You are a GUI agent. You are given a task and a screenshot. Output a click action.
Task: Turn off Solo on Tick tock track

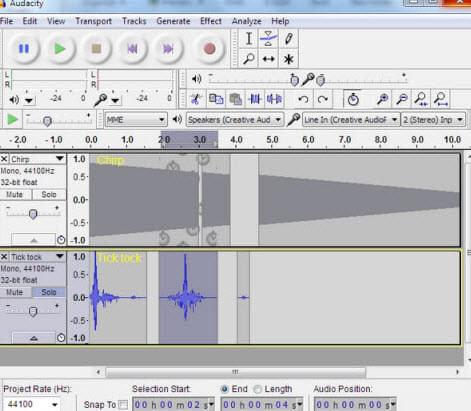tap(49, 292)
